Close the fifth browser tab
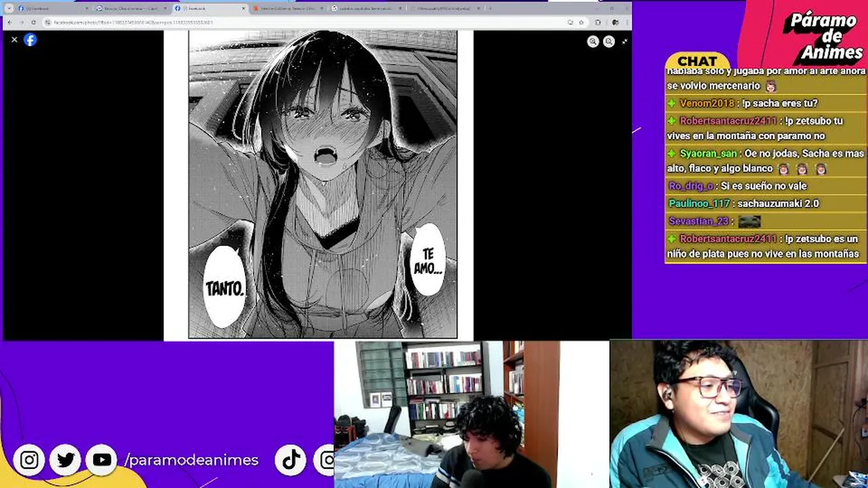 click(x=400, y=8)
